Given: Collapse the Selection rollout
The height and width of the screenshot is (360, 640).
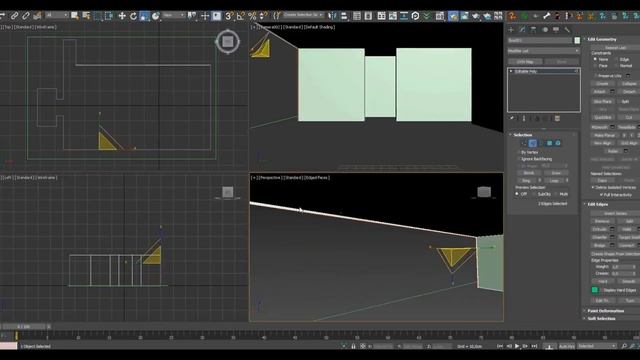Looking at the screenshot, I should pyautogui.click(x=522, y=135).
